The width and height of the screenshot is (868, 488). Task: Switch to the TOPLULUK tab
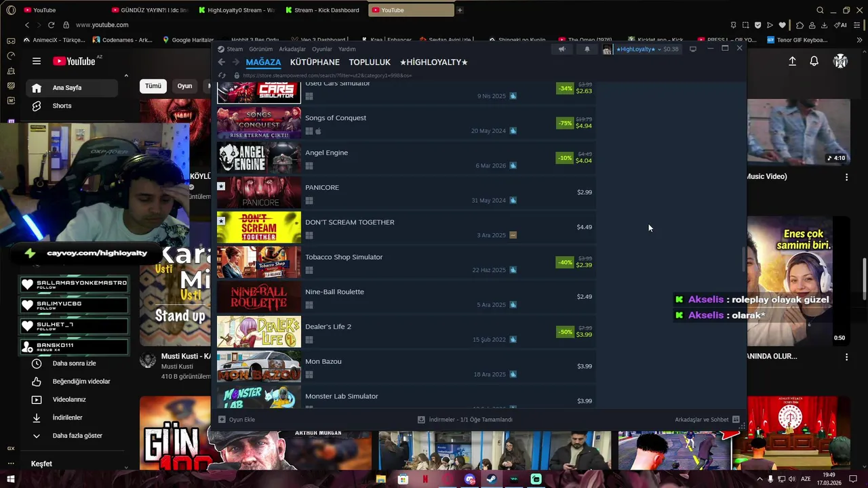(370, 62)
